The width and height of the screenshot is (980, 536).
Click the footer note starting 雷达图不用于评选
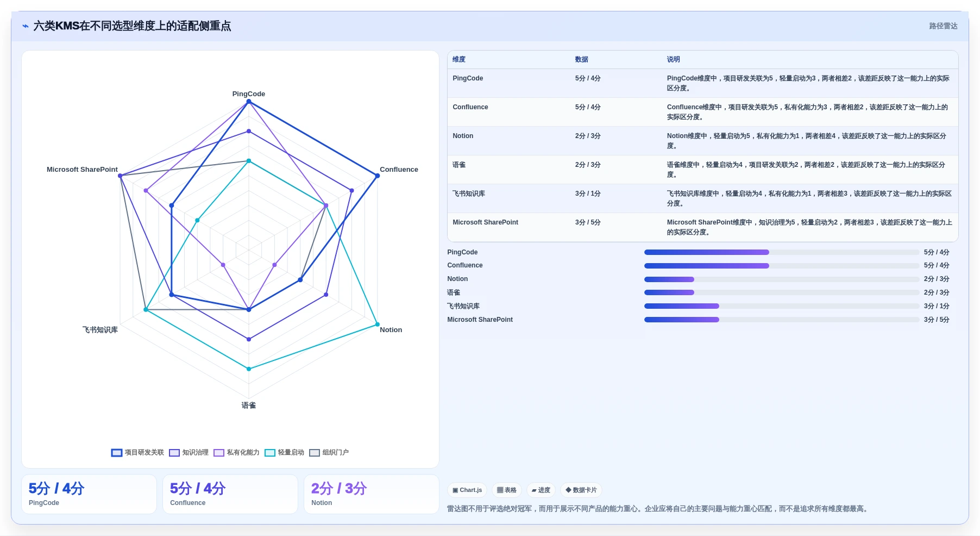(658, 509)
